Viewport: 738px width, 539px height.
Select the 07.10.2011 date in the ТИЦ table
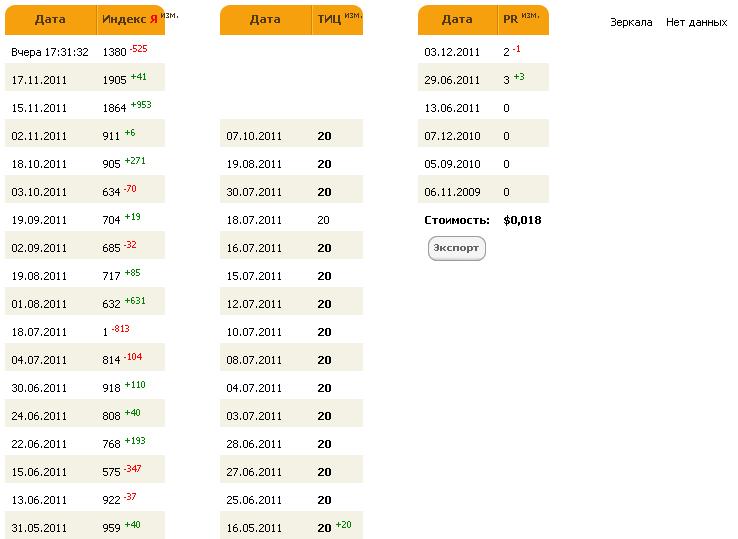[255, 136]
